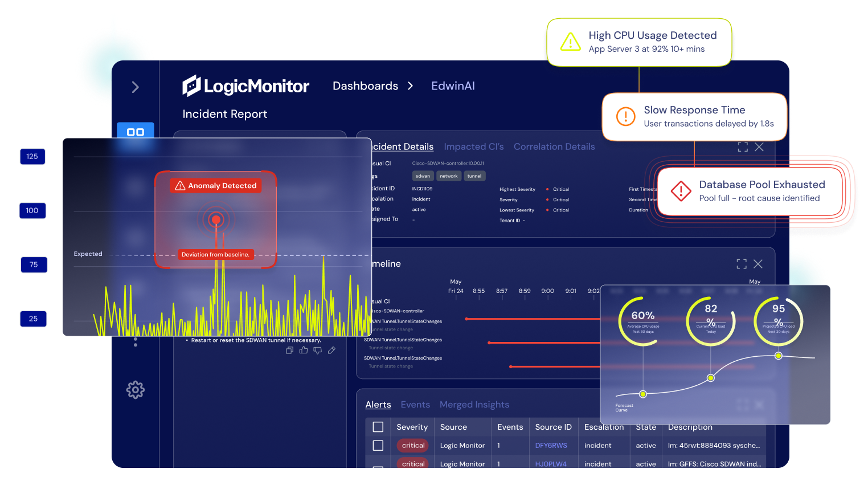Click the last forecast curve point under 95%
Viewport: 868px width, 489px height.
pos(779,356)
